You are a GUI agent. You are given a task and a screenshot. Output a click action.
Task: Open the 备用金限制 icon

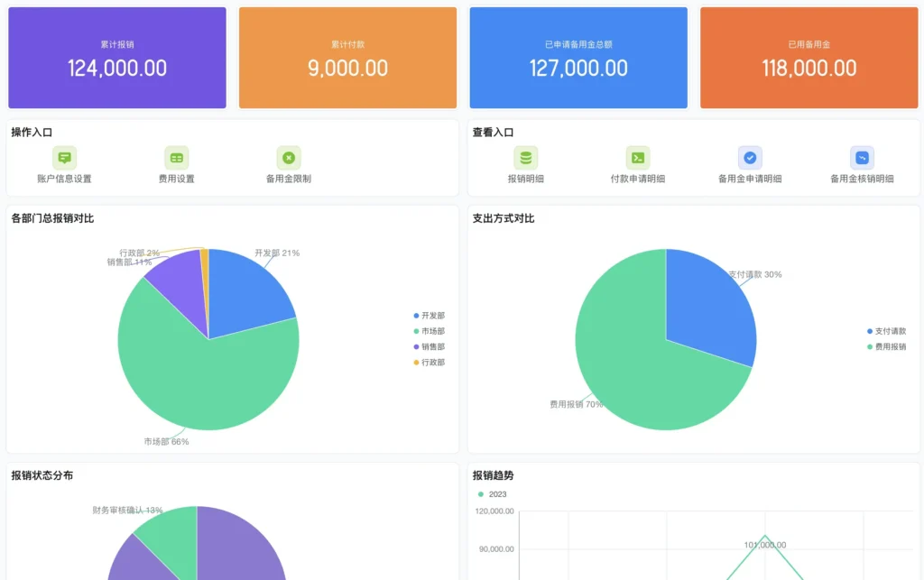coord(288,158)
